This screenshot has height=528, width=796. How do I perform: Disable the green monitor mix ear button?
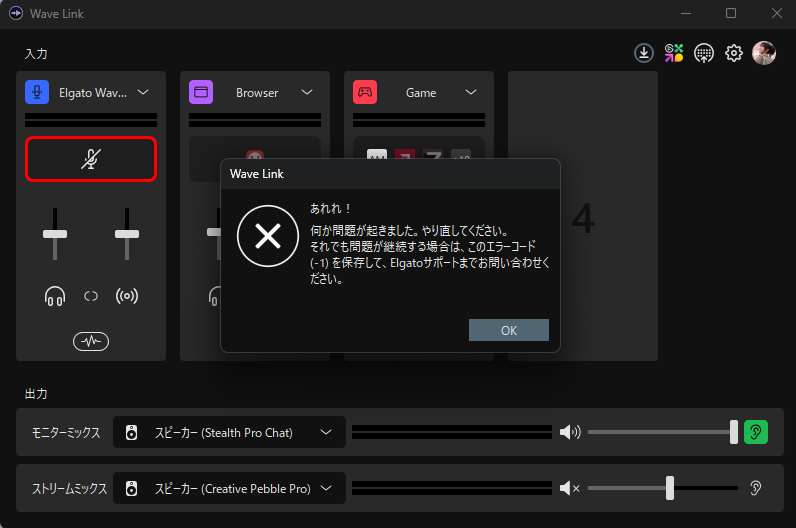click(x=756, y=432)
